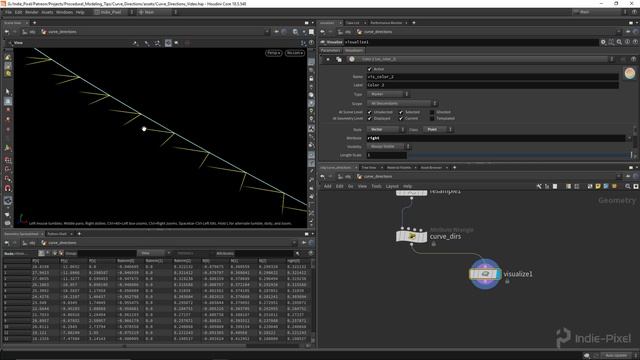640x360 pixels.
Task: Click the node name field visualize1
Action: coord(471,42)
